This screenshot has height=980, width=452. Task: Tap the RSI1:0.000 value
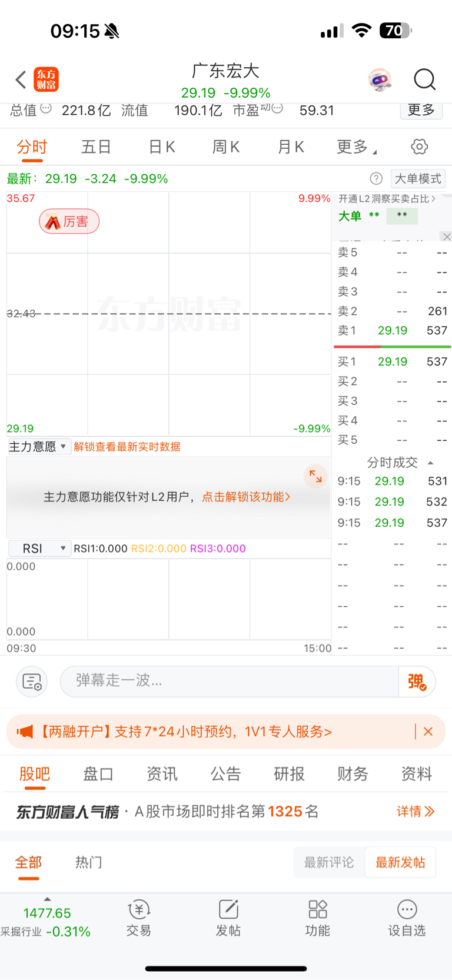tap(101, 549)
